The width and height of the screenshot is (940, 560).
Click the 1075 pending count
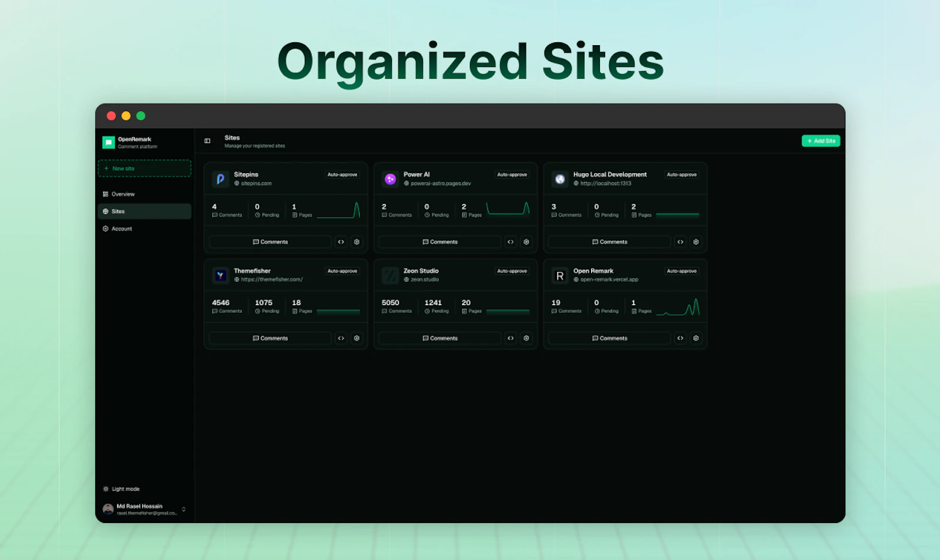pyautogui.click(x=264, y=303)
